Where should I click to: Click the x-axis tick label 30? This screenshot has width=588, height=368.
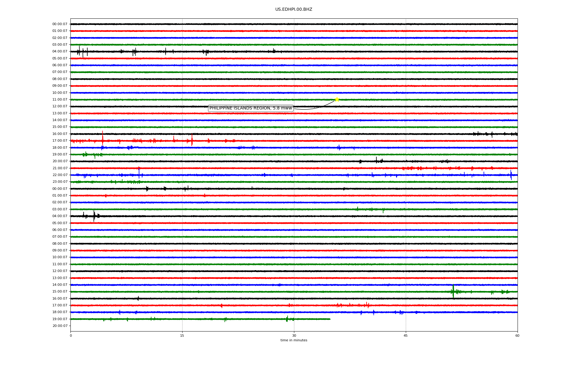[294, 335]
